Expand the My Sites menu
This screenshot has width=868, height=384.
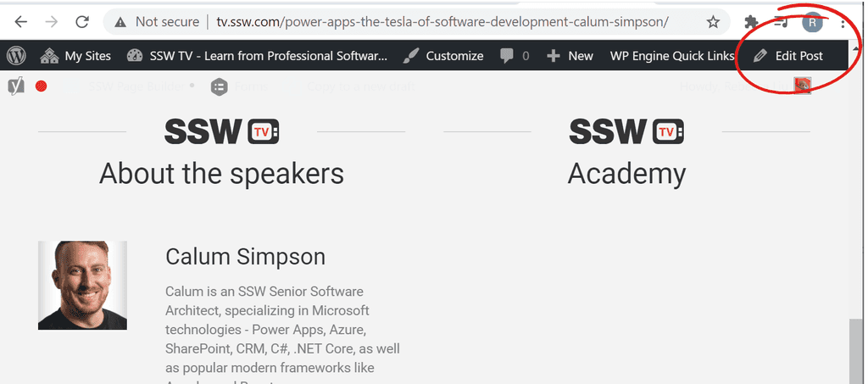point(76,56)
